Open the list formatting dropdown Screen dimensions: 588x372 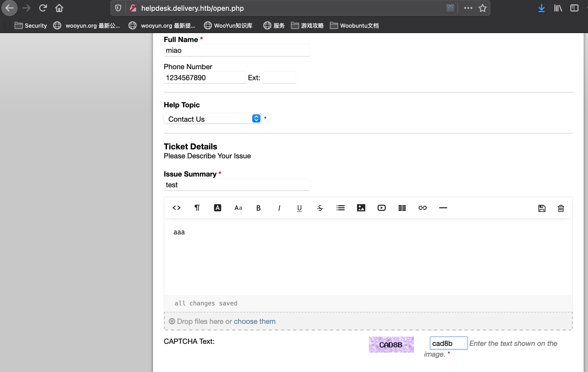tap(340, 208)
